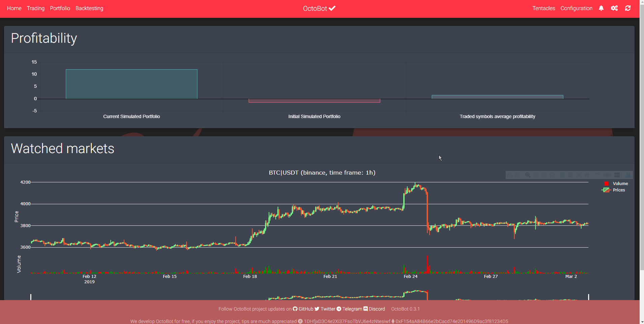Screen dimensions: 644x324
Task: Go to the Backtesting page
Action: [89, 8]
